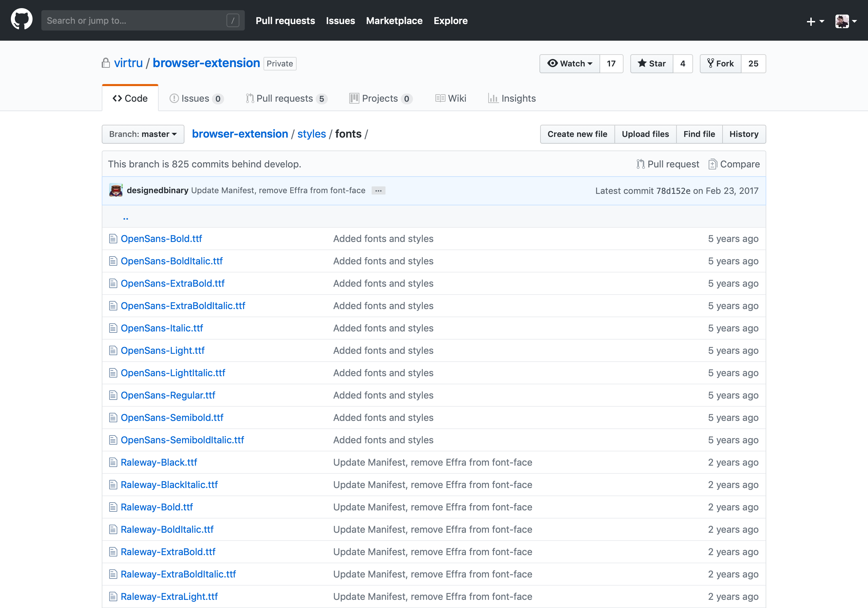Switch to the Code tab
Screen dimensions: 868x608
coord(130,98)
